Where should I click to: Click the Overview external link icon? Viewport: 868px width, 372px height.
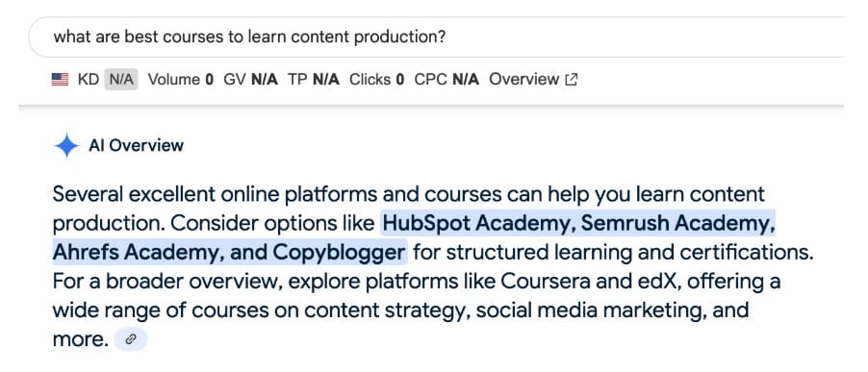(x=571, y=80)
